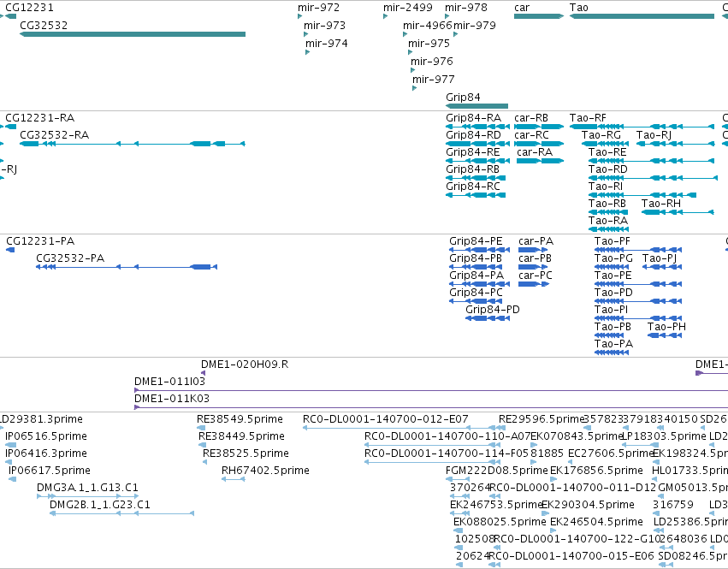Select cDNA DMG3A.1_1.G13.C1

coord(88,496)
